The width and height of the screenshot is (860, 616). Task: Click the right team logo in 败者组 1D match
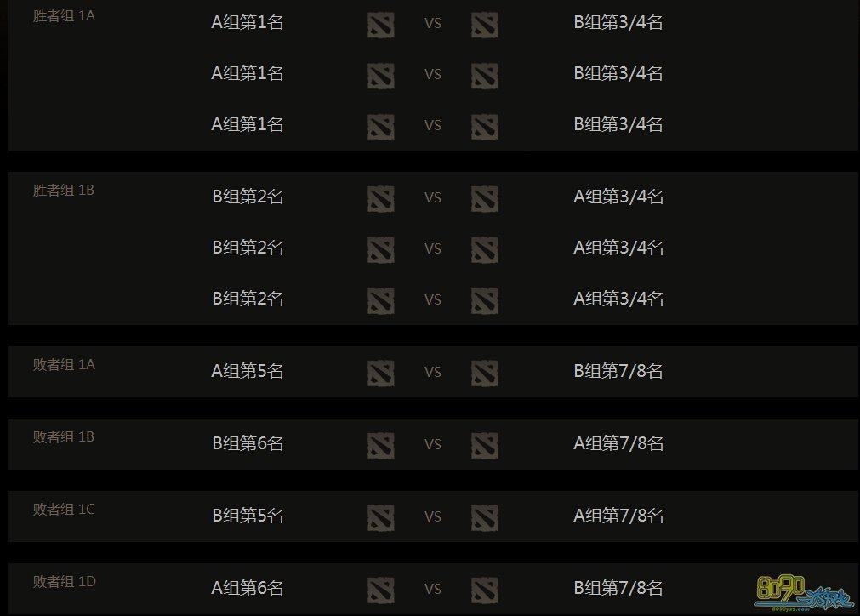(x=484, y=589)
